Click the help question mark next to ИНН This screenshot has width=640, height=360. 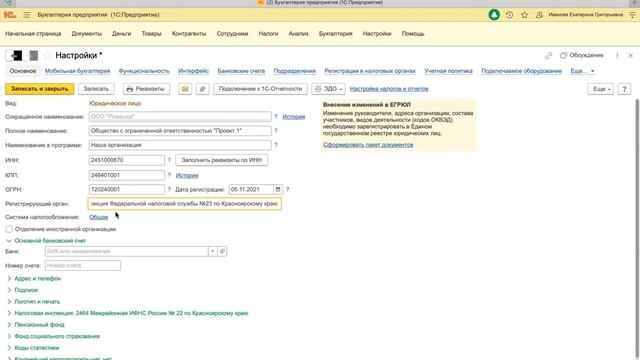pos(169,160)
